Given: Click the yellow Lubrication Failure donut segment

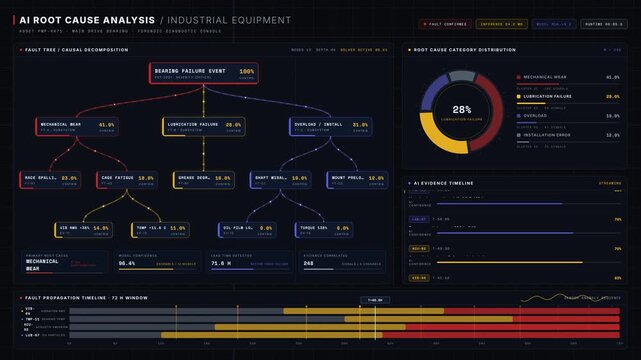Looking at the screenshot, I should [437, 138].
